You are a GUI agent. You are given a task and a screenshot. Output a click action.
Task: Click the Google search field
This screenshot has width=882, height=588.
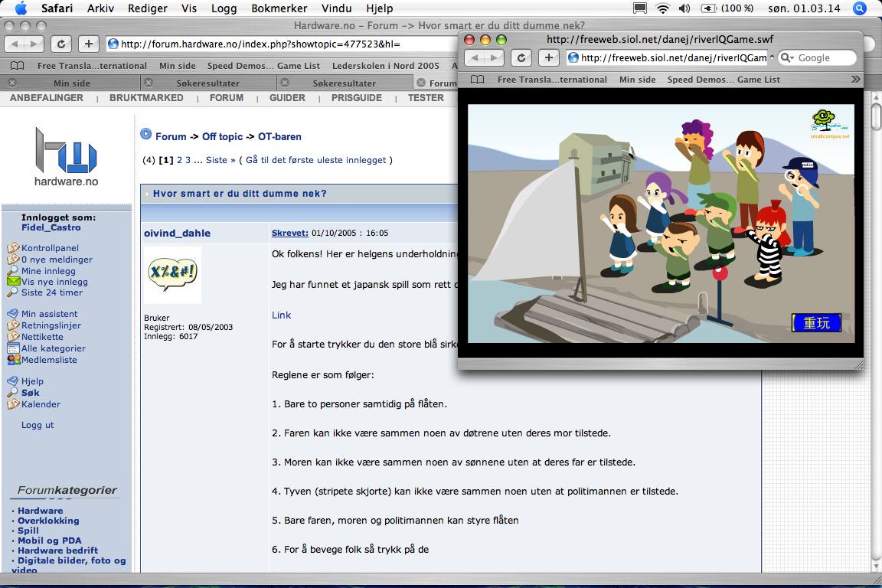(817, 57)
